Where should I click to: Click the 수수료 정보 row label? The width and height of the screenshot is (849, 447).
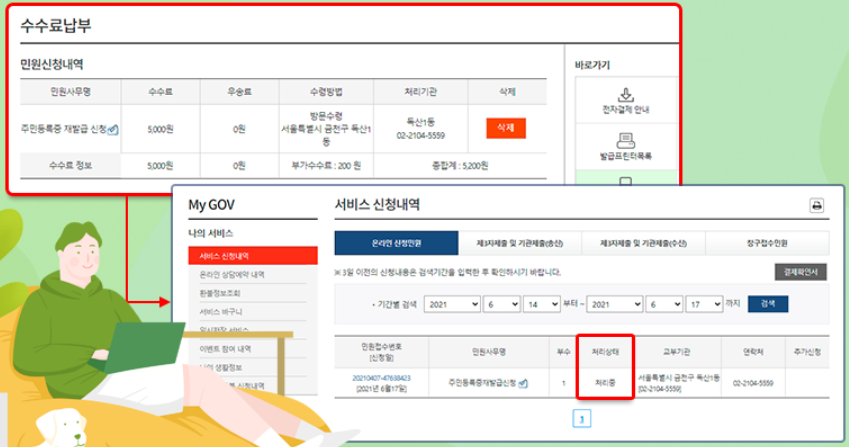coord(70,166)
